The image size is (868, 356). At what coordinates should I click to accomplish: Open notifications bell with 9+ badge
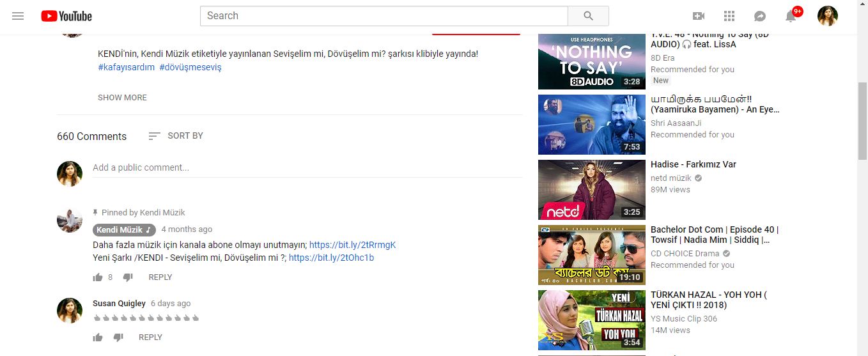coord(791,15)
